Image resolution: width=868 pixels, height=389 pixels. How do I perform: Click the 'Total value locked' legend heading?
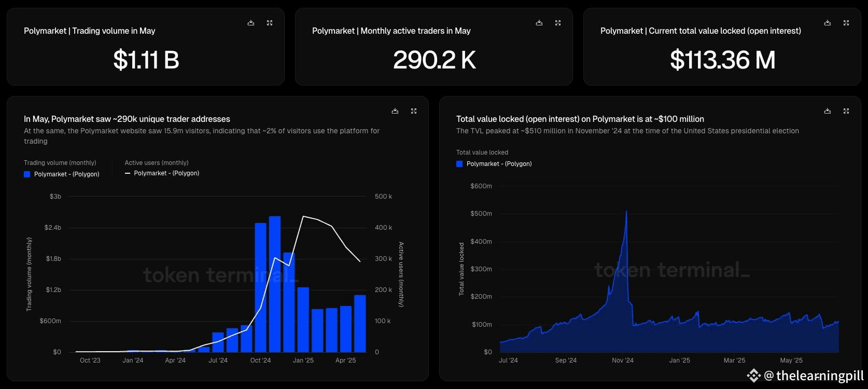[x=482, y=152]
